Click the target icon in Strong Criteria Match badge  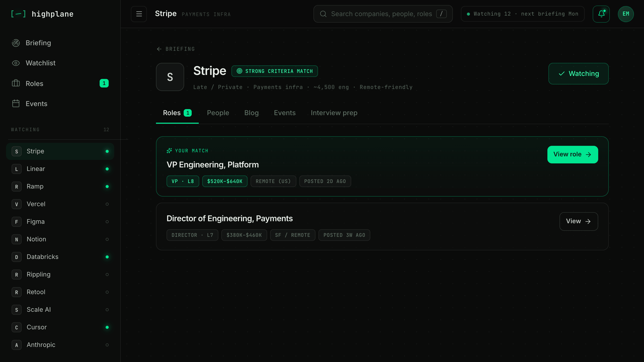pyautogui.click(x=239, y=71)
